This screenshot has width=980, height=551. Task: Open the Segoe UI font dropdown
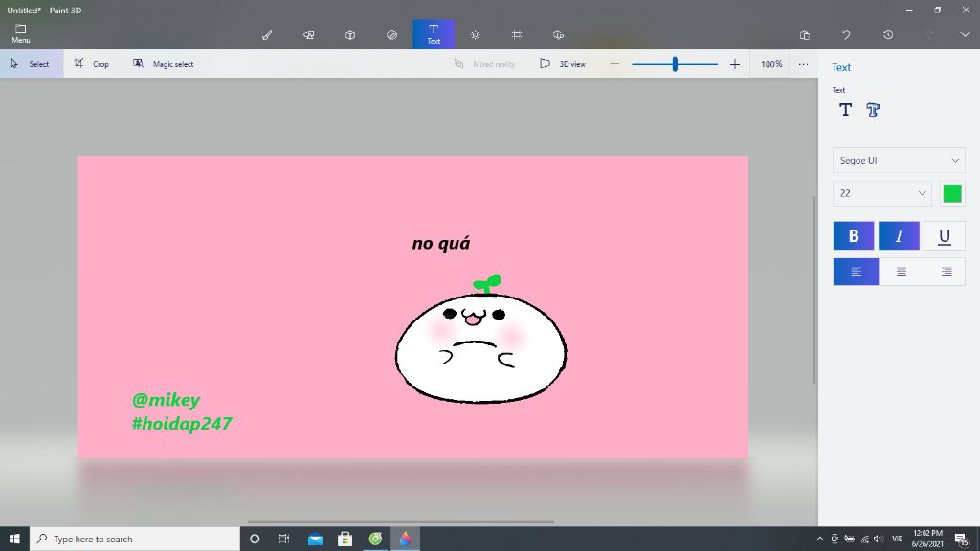[898, 160]
